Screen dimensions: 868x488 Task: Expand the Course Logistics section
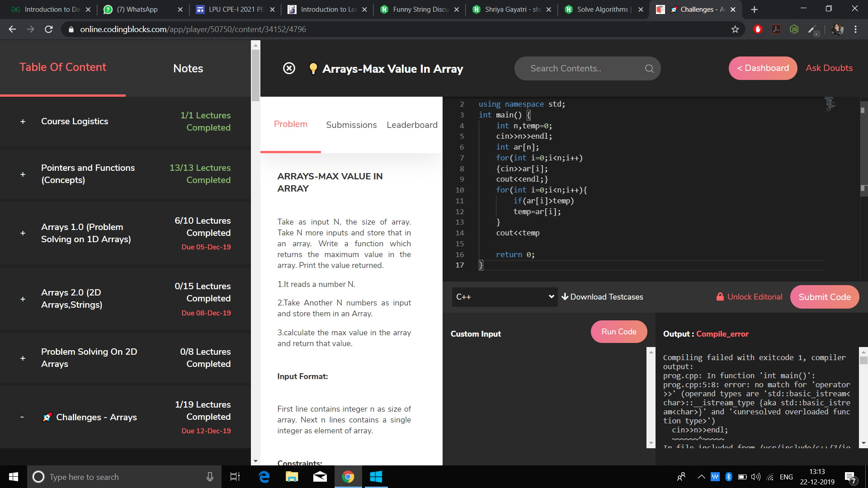pos(23,122)
